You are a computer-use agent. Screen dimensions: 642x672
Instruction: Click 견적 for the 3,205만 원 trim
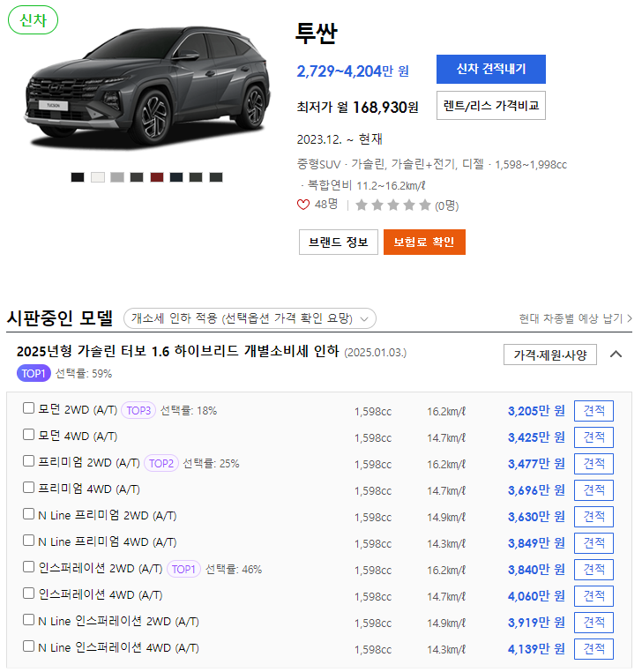coord(593,411)
